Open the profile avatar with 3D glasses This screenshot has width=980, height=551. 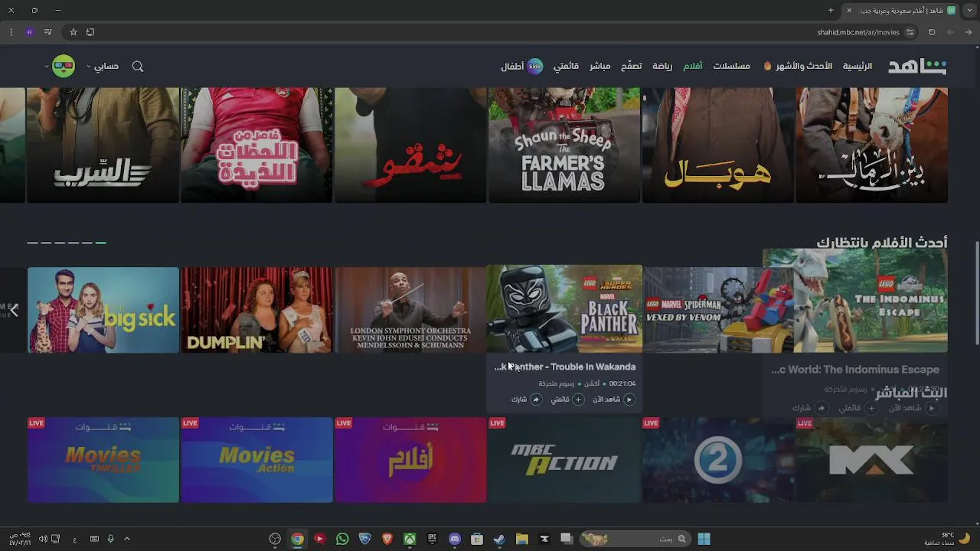tap(64, 67)
